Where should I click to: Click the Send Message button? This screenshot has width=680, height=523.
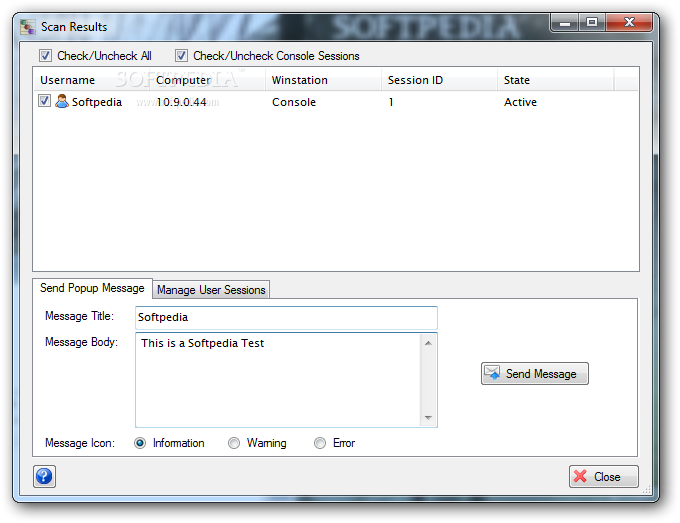[535, 373]
